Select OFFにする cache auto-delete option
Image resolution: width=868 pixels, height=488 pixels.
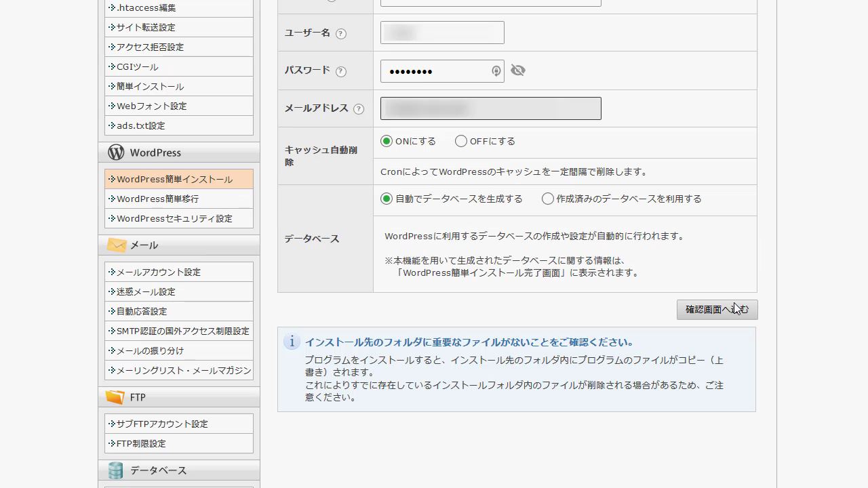(x=461, y=141)
